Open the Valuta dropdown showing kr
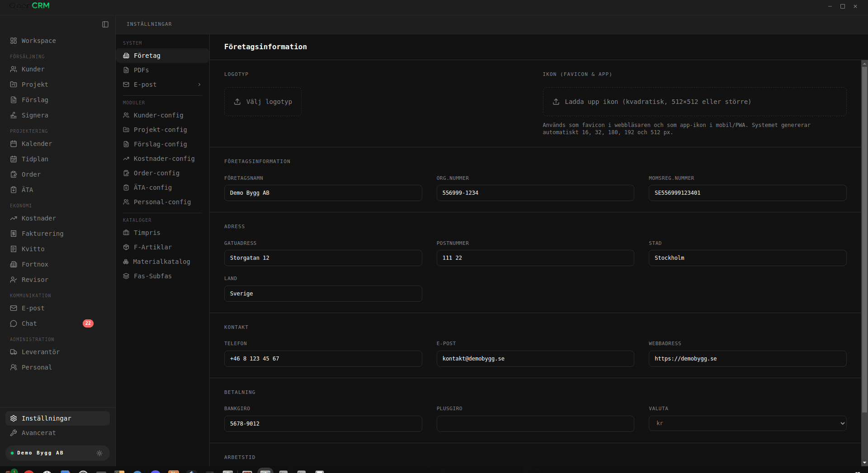This screenshot has height=473, width=868. point(747,423)
